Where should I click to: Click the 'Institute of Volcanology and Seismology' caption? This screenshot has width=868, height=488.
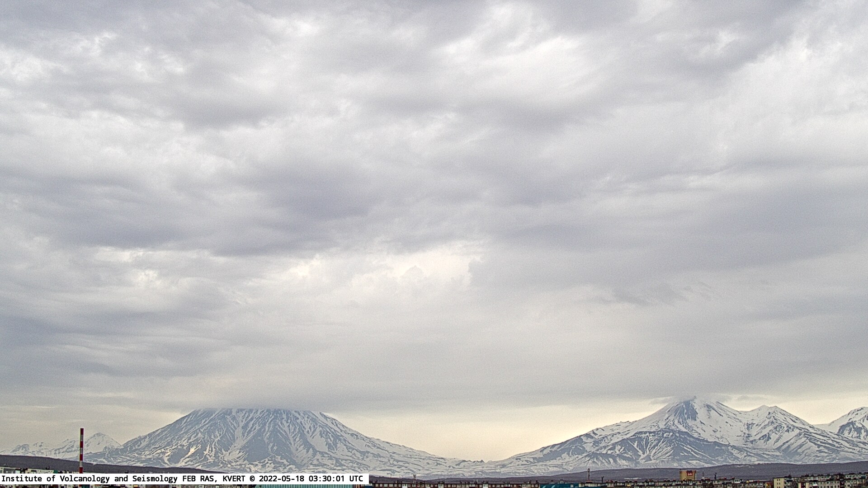[90, 479]
